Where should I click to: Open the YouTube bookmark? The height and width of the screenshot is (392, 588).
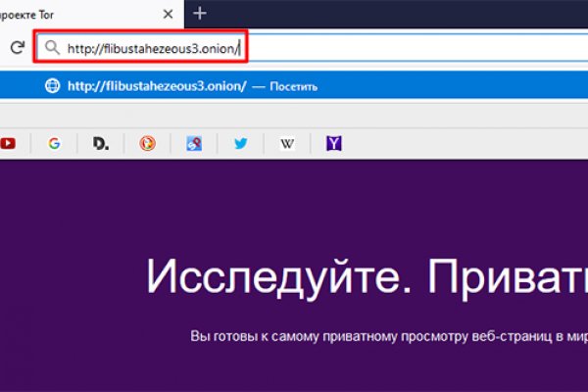(x=8, y=144)
